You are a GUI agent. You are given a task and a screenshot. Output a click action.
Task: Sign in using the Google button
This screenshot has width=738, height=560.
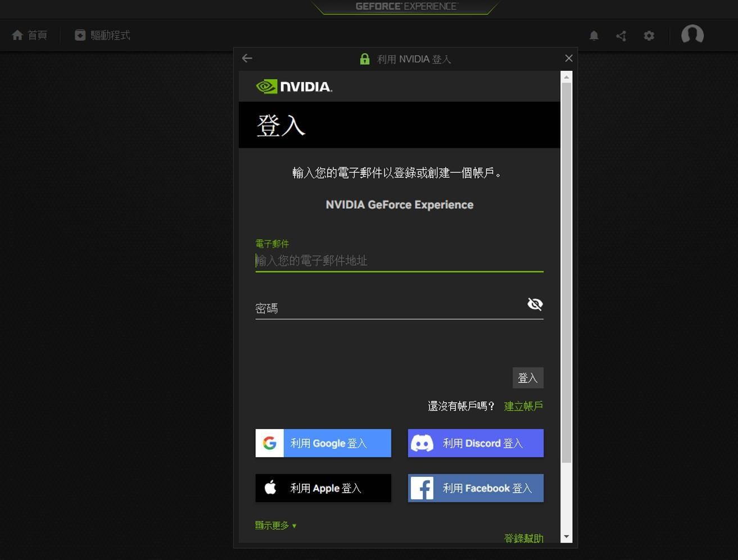coord(323,443)
